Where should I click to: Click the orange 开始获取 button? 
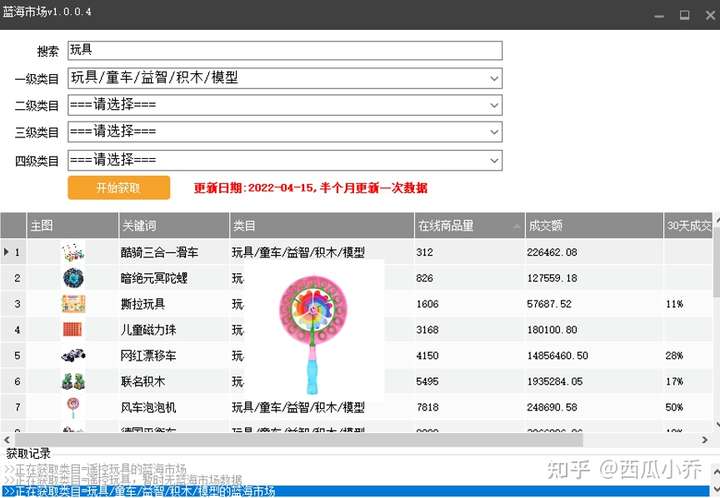click(119, 188)
